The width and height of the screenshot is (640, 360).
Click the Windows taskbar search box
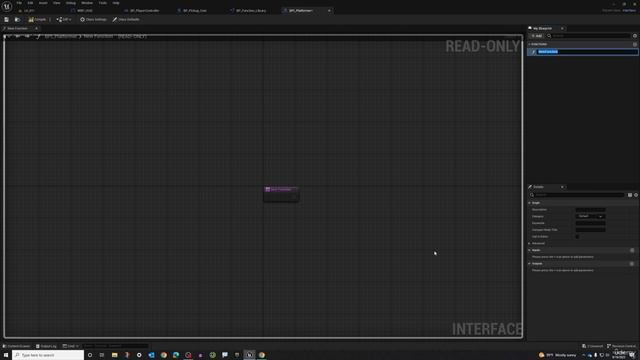(48, 355)
